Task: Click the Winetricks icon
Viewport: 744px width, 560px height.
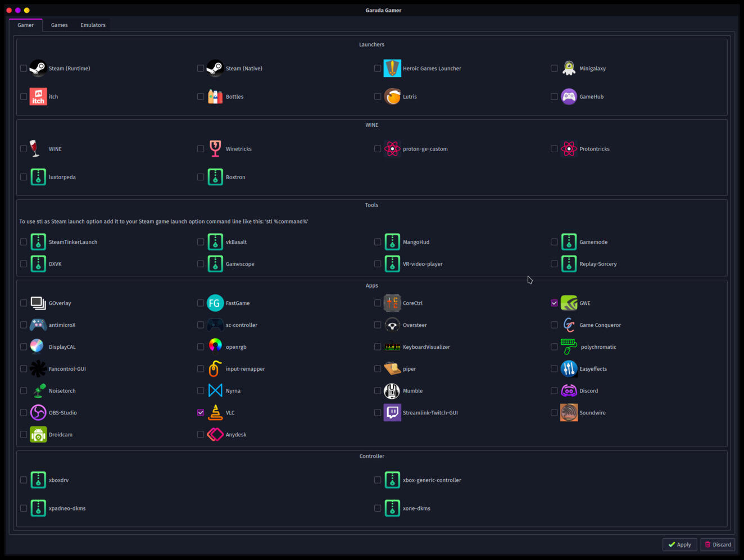Action: point(215,149)
